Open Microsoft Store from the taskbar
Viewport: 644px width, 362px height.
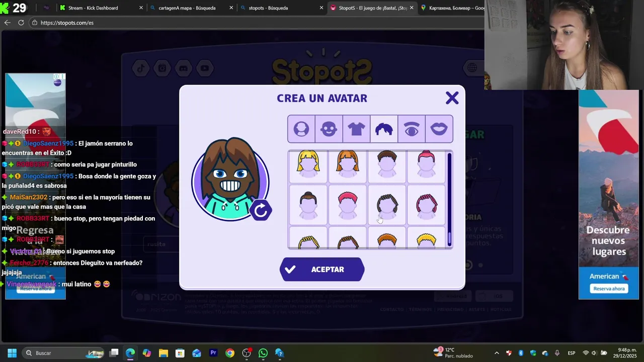[180, 353]
